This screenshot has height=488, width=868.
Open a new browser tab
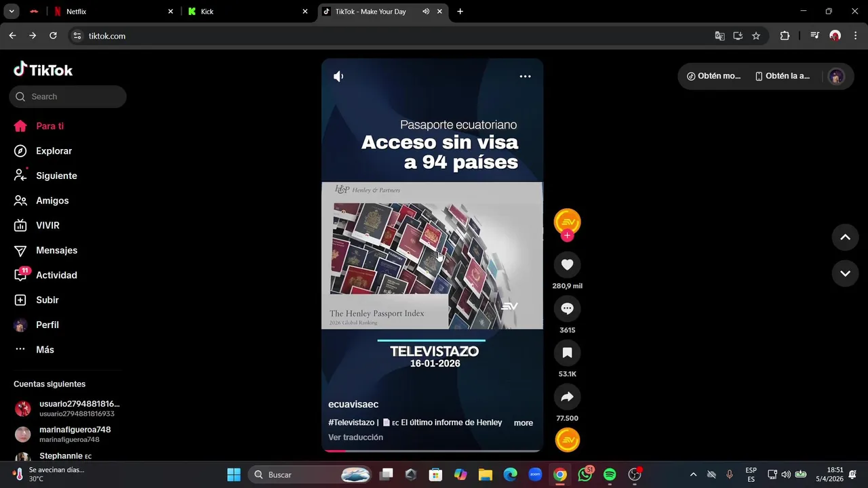click(x=460, y=12)
